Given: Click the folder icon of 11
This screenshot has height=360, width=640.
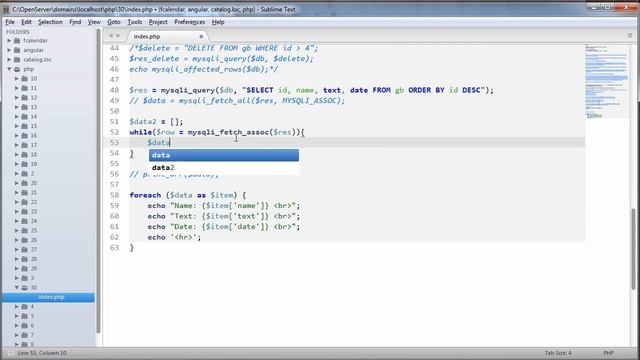Looking at the screenshot, I should coord(24,88).
